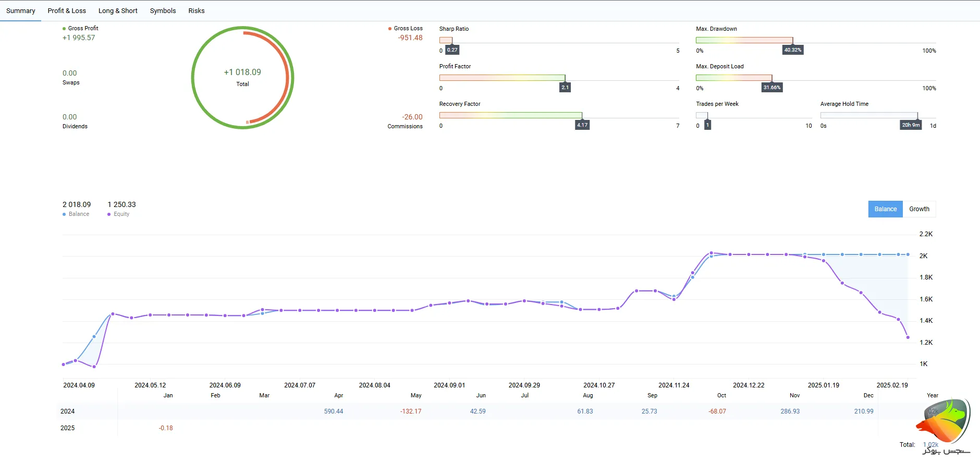This screenshot has height=462, width=980.
Task: Click the +1 018.09 Total donut center
Action: point(242,77)
